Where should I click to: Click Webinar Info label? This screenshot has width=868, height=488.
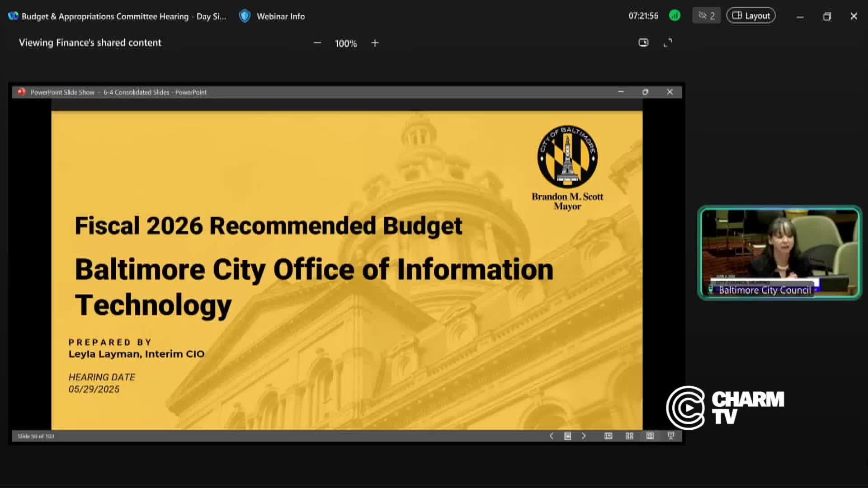[x=281, y=16]
